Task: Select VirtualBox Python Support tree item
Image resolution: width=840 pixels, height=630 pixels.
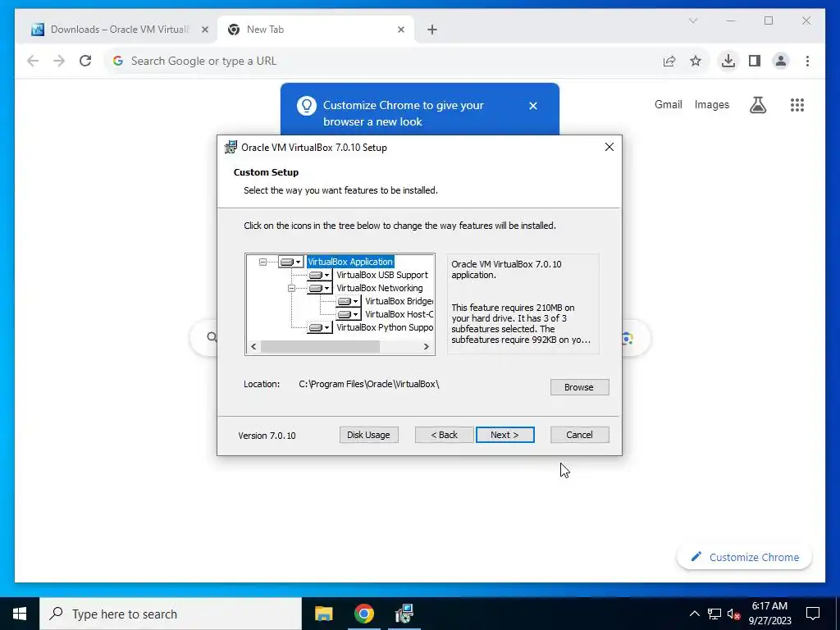Action: pyautogui.click(x=385, y=327)
